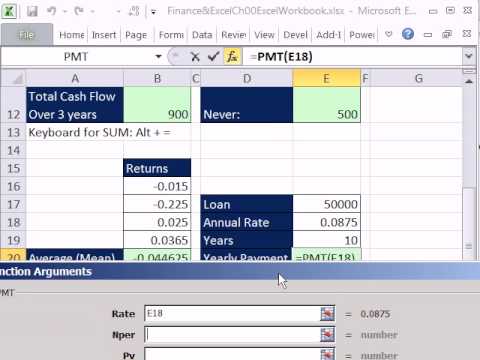
Task: Switch to the Page Layout tab
Action: click(136, 35)
